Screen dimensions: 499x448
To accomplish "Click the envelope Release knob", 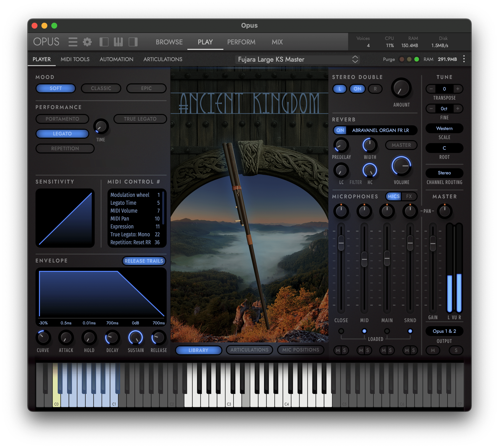I will coord(159,337).
